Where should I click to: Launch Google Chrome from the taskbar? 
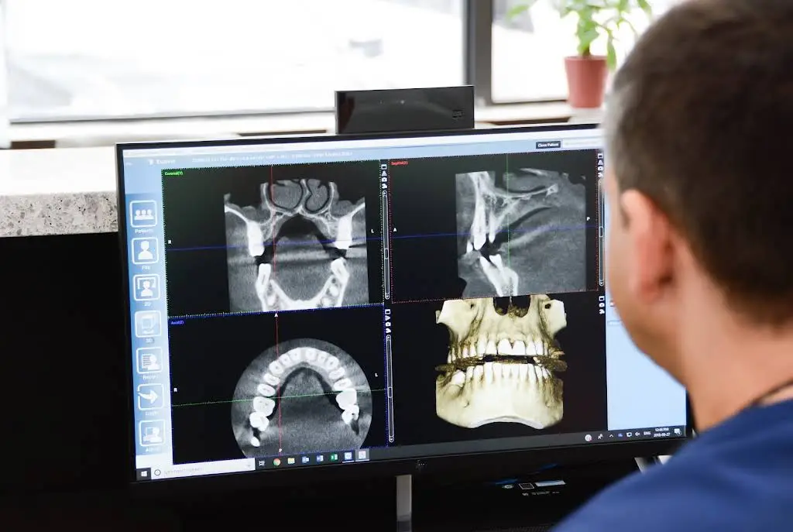click(276, 462)
